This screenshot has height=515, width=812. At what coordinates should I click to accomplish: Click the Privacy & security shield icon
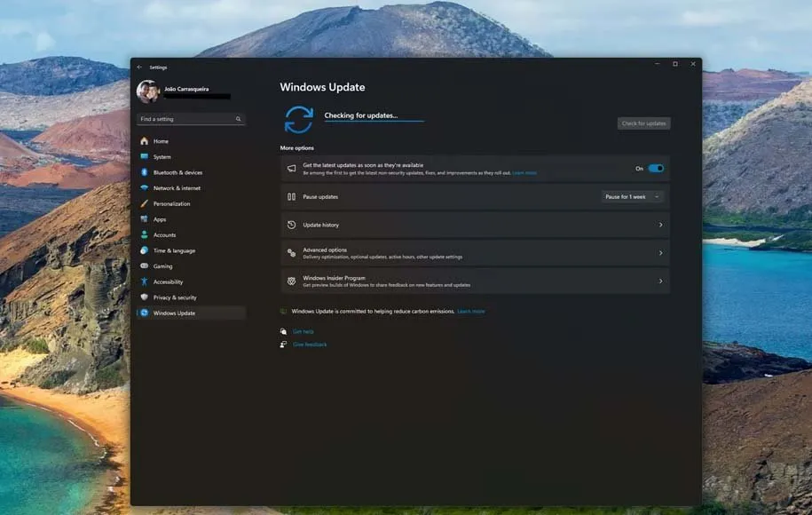pos(144,297)
